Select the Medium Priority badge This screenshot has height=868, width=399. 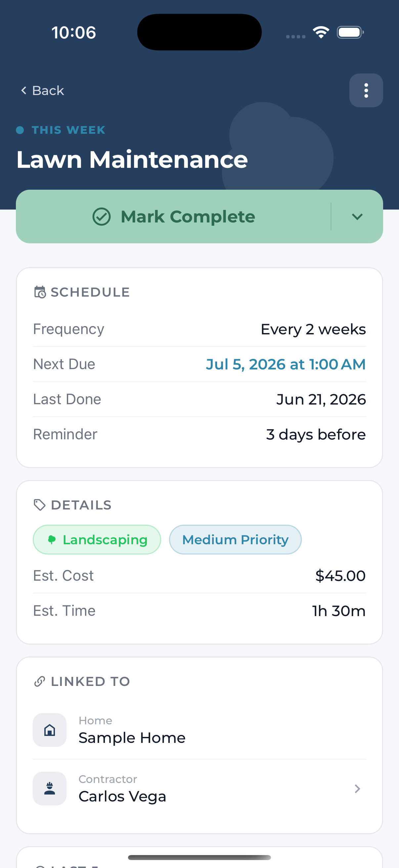pyautogui.click(x=235, y=540)
